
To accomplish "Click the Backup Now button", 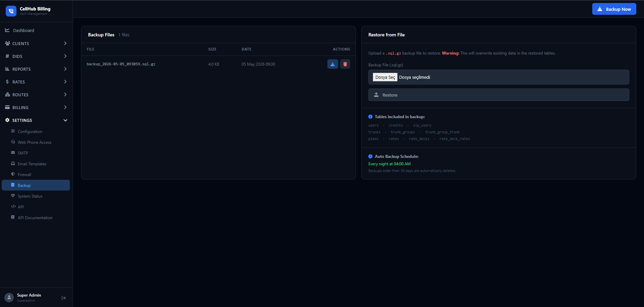I will tap(614, 9).
